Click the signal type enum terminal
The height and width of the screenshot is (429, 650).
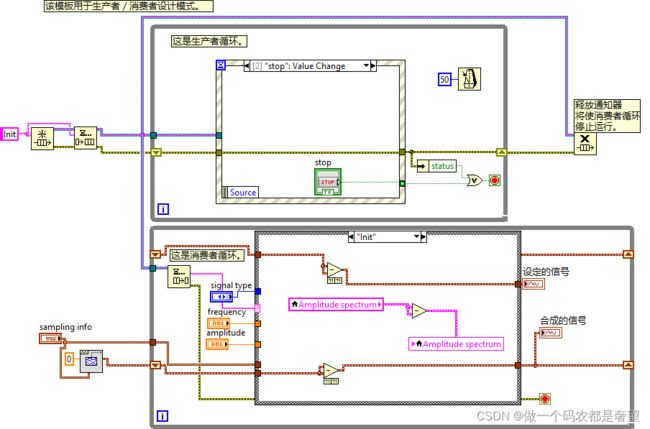(x=222, y=297)
